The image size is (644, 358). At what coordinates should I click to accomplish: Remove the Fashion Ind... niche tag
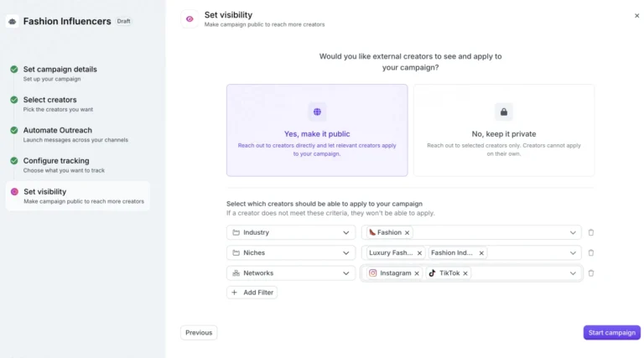[x=481, y=253]
